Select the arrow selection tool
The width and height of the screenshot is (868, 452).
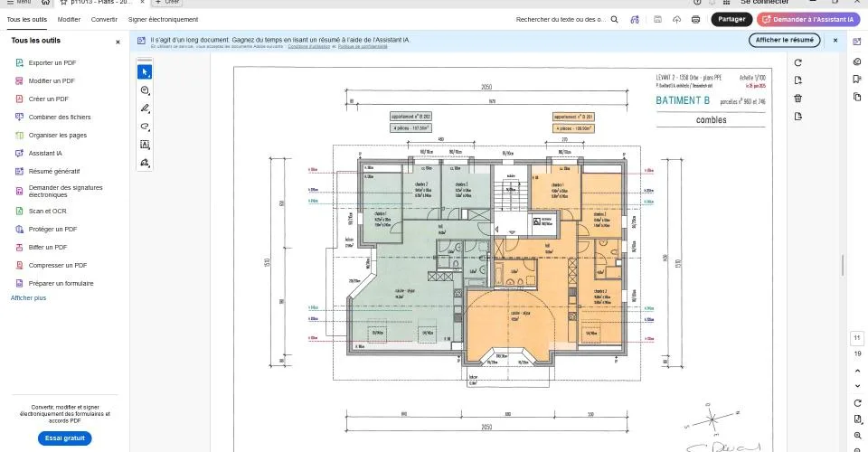point(145,72)
